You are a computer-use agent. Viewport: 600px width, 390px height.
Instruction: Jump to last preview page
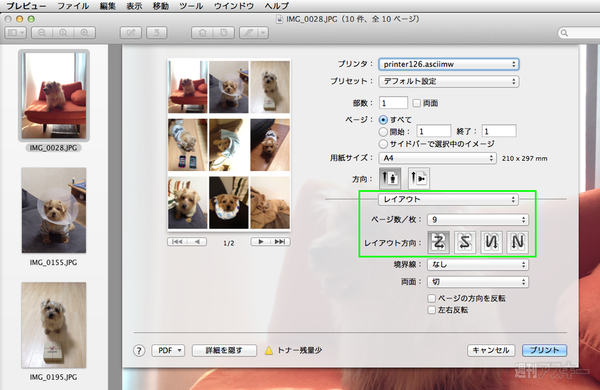(280, 242)
